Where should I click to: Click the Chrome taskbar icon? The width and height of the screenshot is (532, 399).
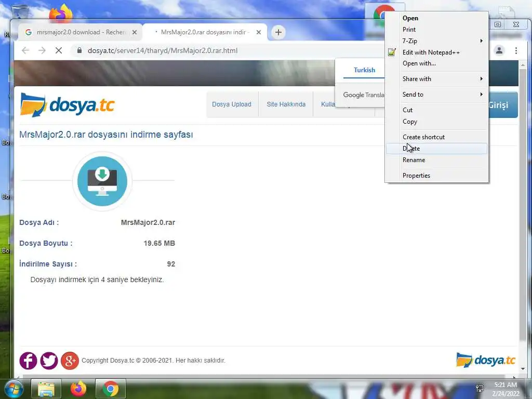110,389
